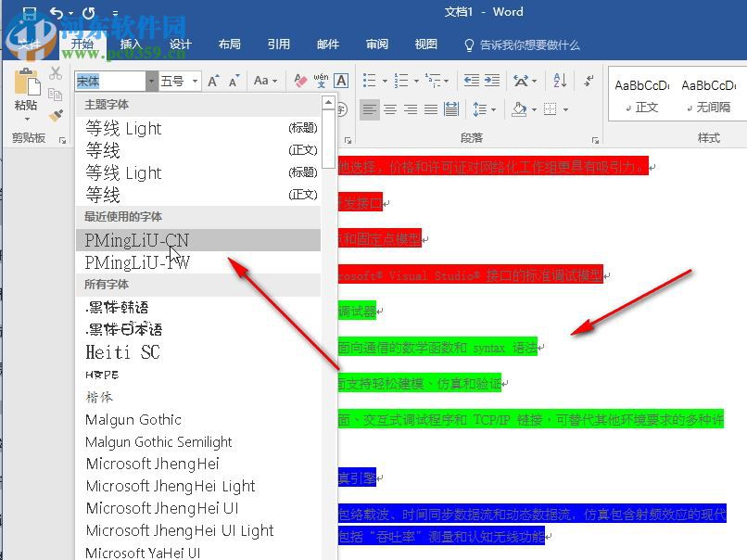Click the Grow Font icon
The height and width of the screenshot is (560, 747).
coord(213,81)
